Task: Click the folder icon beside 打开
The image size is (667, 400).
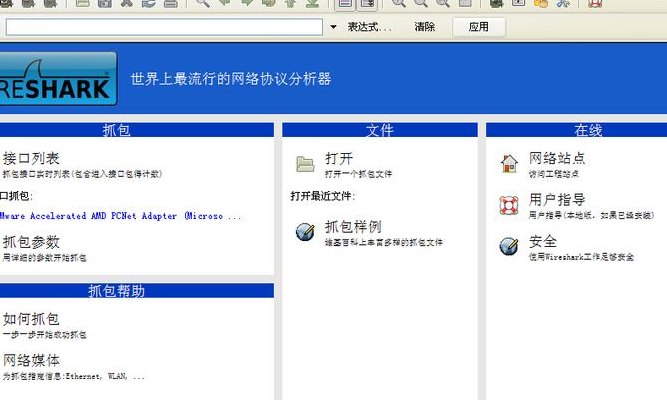Action: [x=305, y=164]
